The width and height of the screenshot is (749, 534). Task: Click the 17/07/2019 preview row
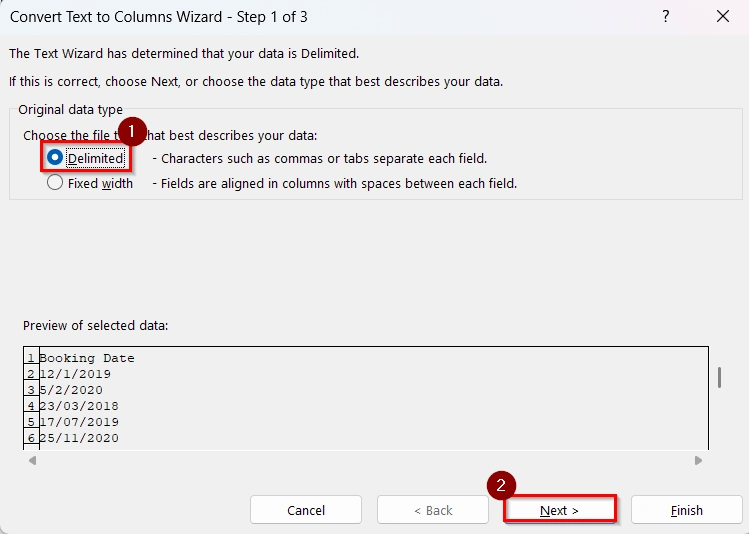[x=78, y=422]
